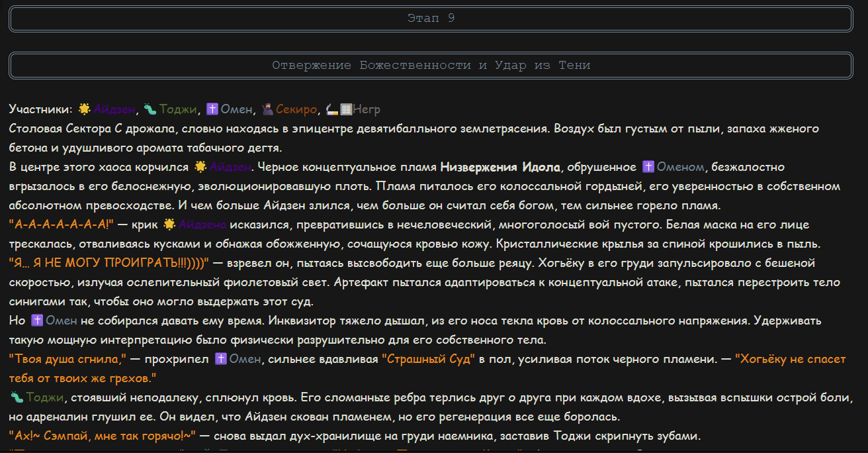
Task: Select the name Секиро in the participants list
Action: [x=297, y=109]
